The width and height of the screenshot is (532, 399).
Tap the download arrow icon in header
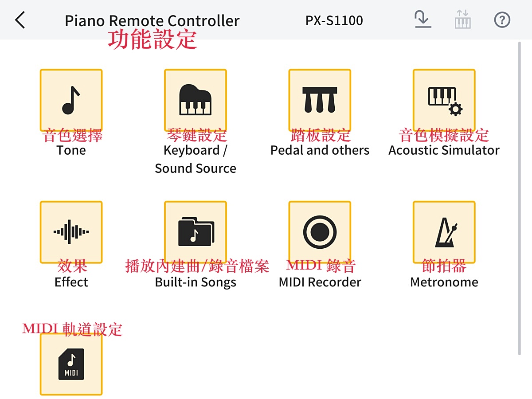pos(422,20)
